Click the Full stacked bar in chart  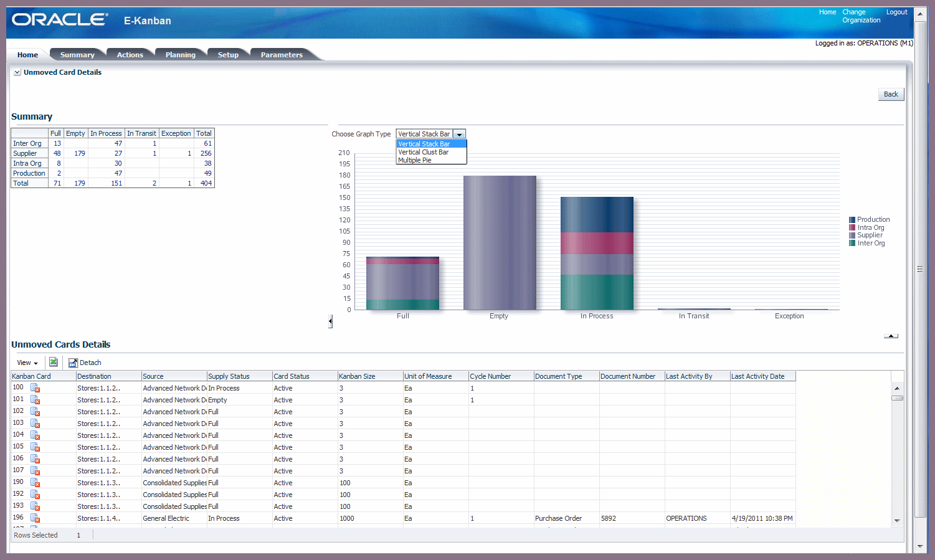402,283
